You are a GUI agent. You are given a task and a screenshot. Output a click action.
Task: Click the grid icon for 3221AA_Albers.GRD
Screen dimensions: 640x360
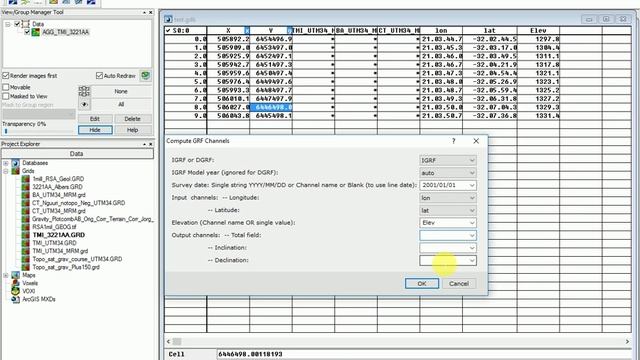point(26,187)
